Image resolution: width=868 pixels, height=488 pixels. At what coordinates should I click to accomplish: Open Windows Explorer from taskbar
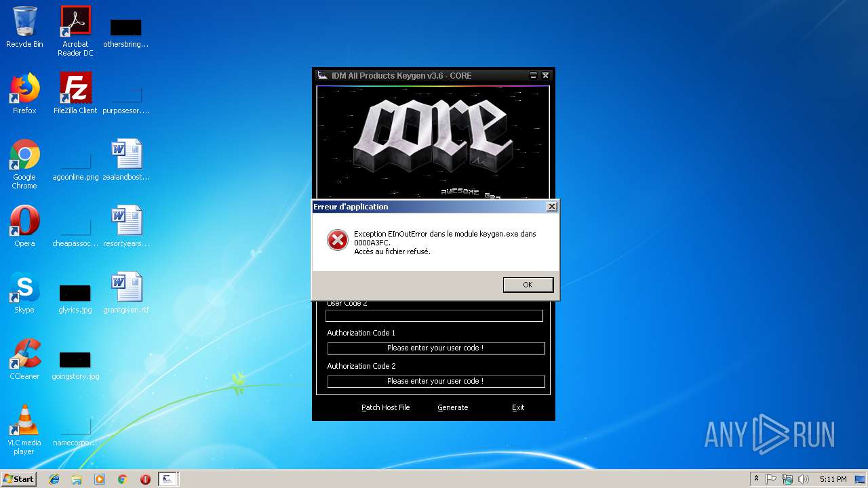[x=77, y=479]
